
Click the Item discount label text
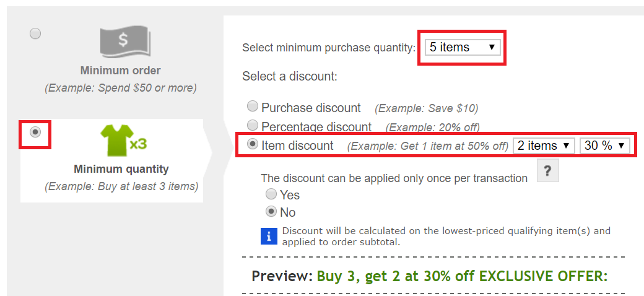click(x=297, y=146)
